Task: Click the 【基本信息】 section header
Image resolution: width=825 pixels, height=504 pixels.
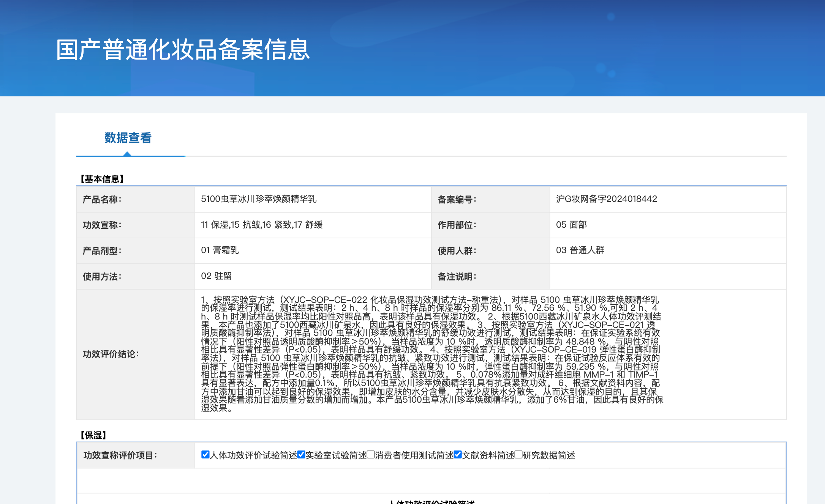Action: tap(102, 179)
